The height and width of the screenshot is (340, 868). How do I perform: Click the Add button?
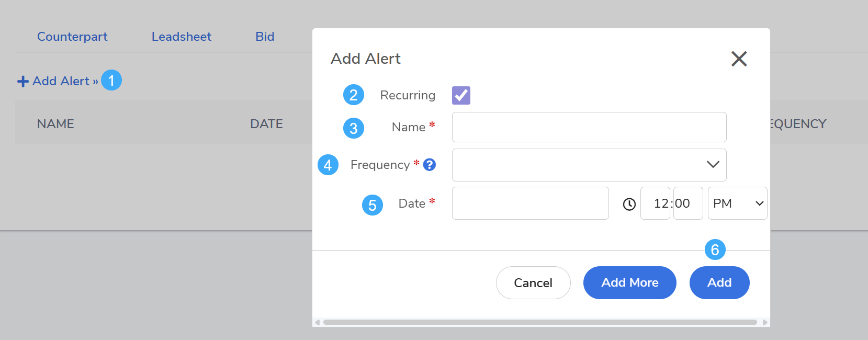(719, 283)
